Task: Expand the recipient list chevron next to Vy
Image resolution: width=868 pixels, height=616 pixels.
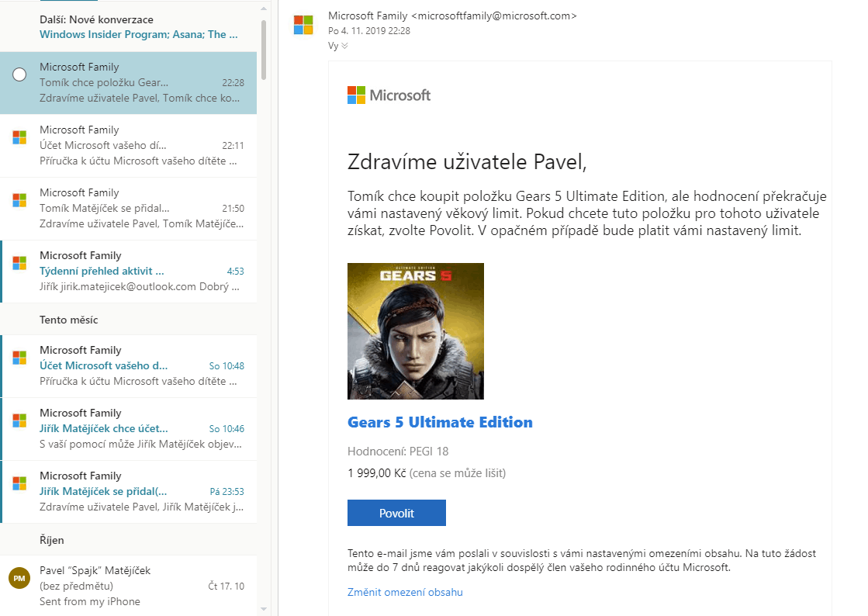Action: [x=344, y=46]
